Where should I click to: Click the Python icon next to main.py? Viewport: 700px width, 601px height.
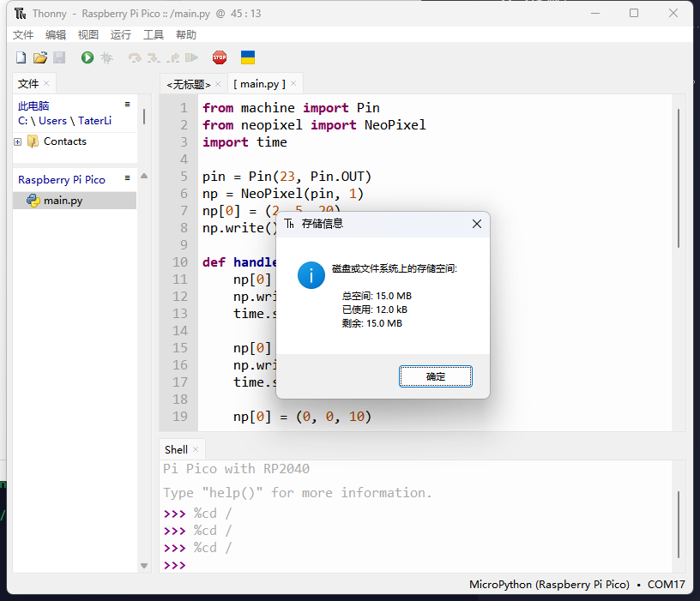33,201
